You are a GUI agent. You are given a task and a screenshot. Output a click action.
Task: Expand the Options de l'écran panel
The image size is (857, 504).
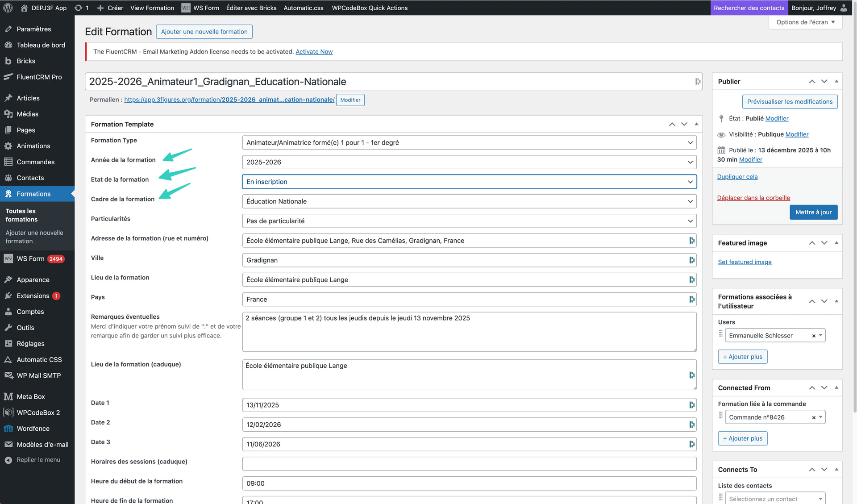point(805,22)
